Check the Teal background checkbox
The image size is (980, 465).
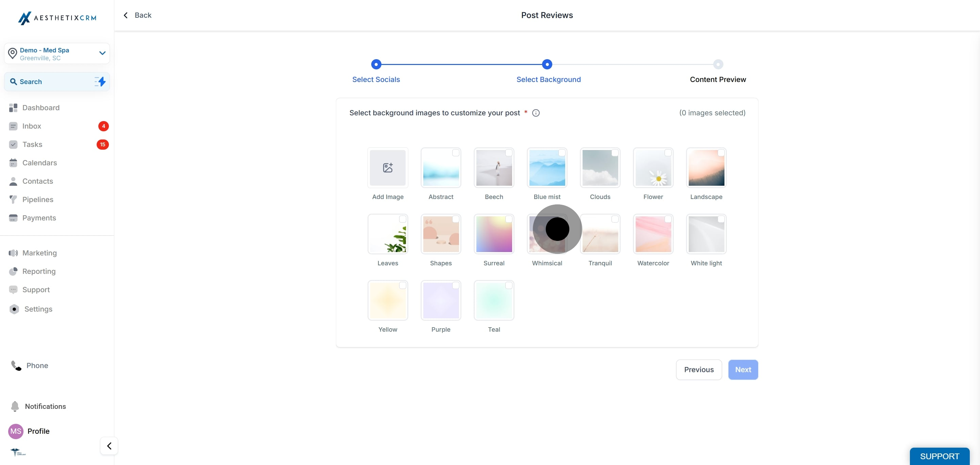click(509, 285)
